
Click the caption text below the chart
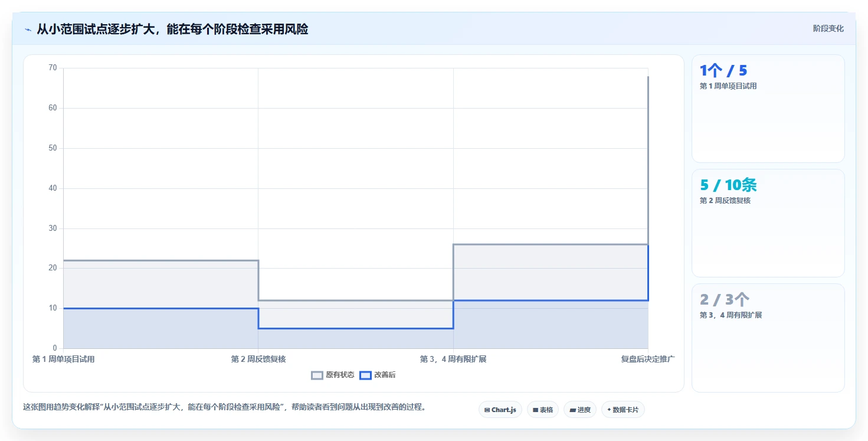[224, 407]
